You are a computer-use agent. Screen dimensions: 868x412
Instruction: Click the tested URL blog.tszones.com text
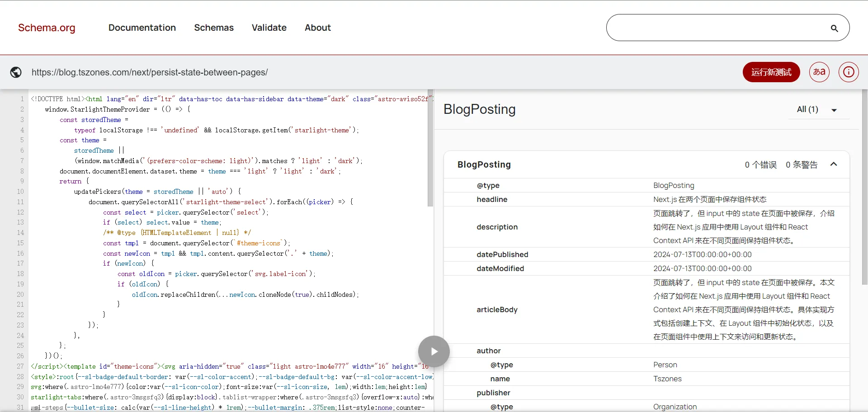tap(150, 72)
